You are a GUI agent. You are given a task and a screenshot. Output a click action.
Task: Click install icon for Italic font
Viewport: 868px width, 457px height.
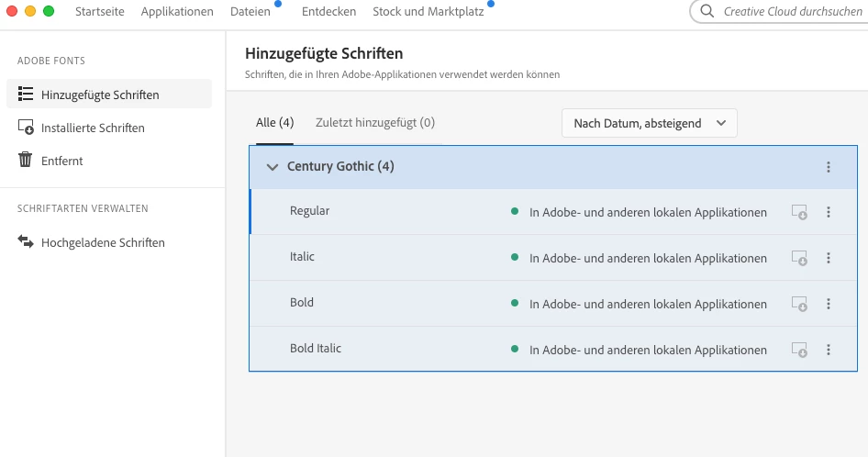pos(799,258)
